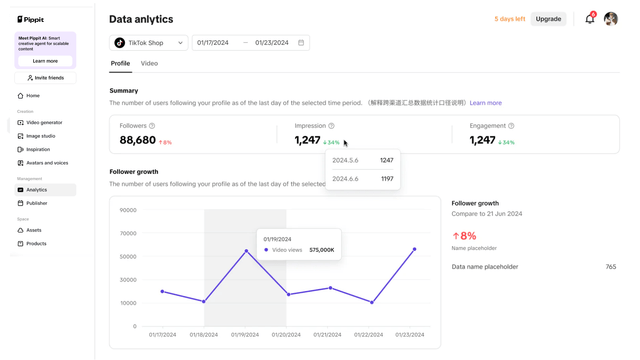Open the notifications bell

[590, 19]
